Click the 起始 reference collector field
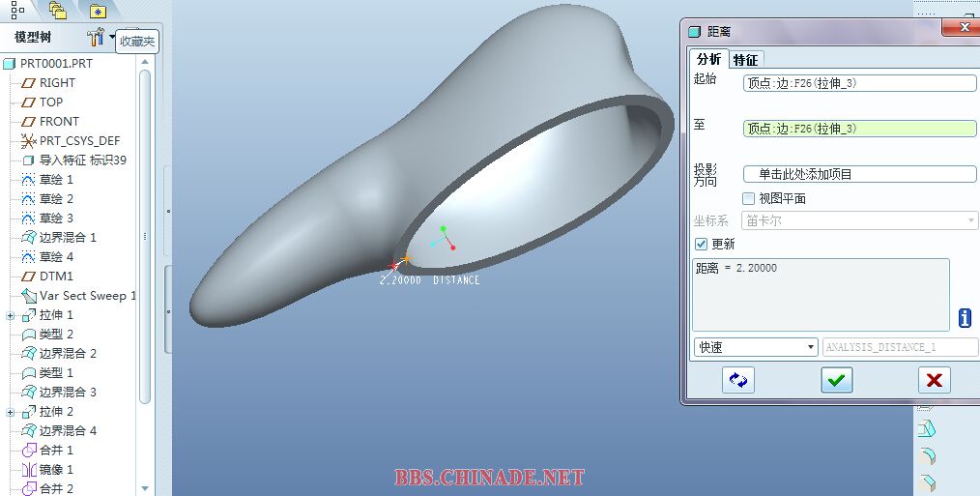980x496 pixels. pos(859,82)
